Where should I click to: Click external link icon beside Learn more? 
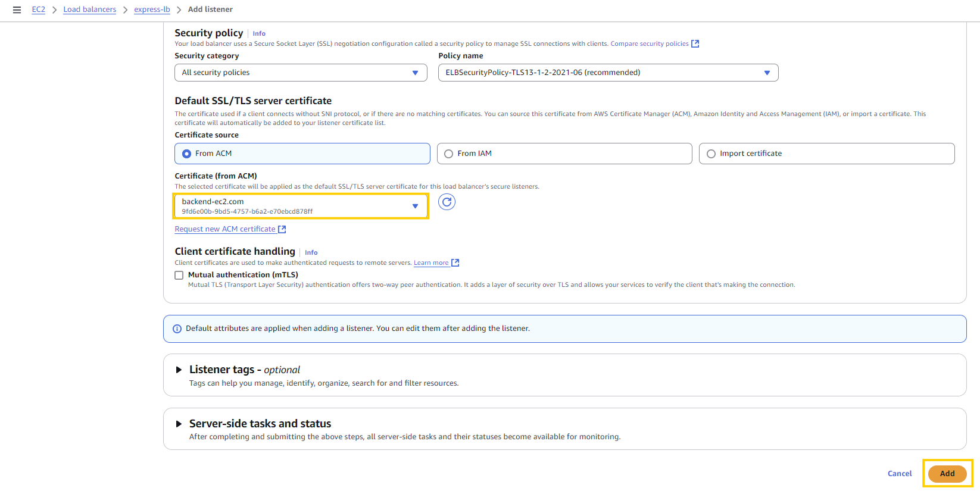455,263
